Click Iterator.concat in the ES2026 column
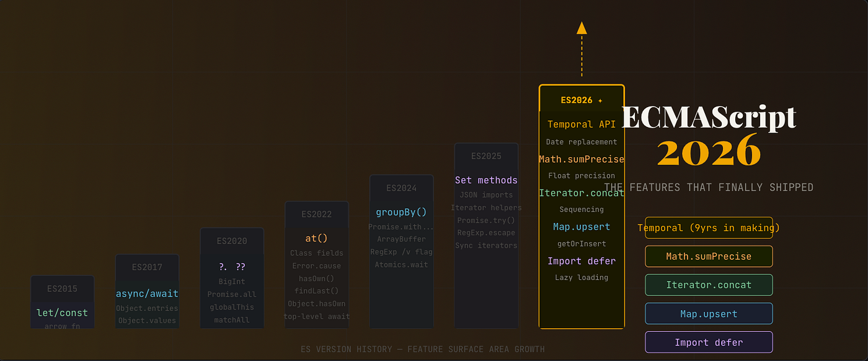This screenshot has width=868, height=361. 582,193
